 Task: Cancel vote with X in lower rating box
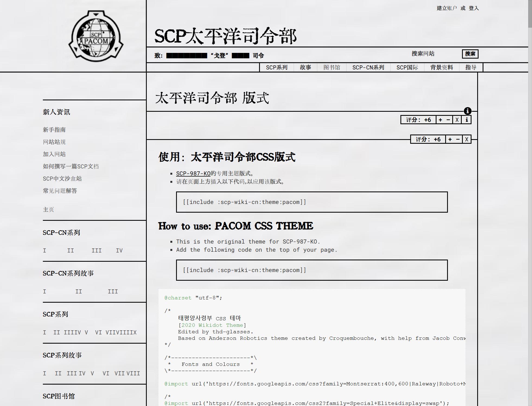pos(467,139)
